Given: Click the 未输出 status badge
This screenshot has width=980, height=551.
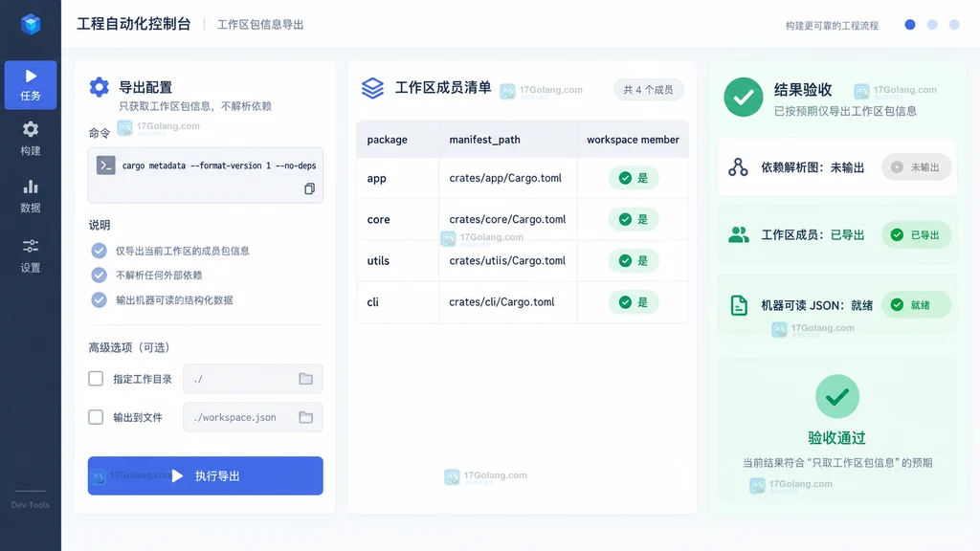Looking at the screenshot, I should (x=916, y=167).
